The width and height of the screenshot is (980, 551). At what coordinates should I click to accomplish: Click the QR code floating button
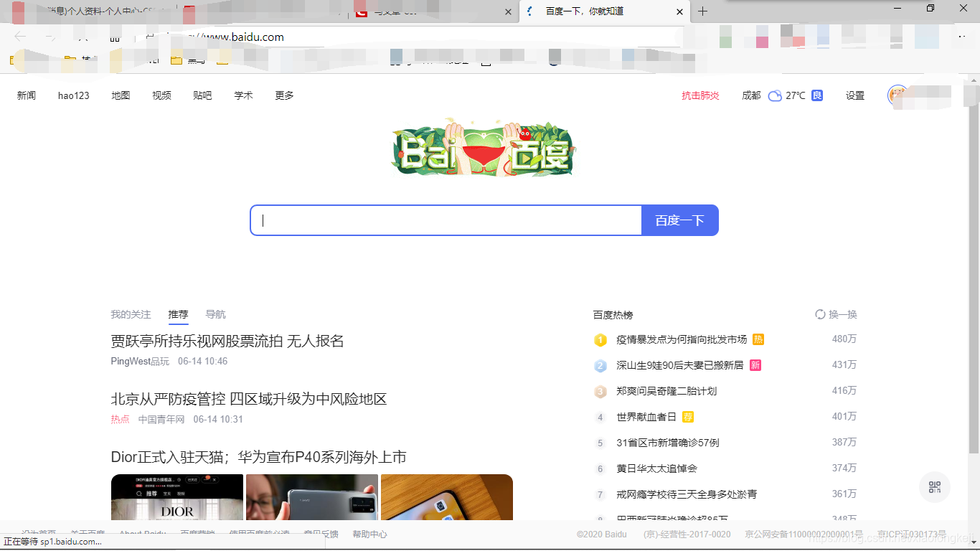(x=935, y=487)
